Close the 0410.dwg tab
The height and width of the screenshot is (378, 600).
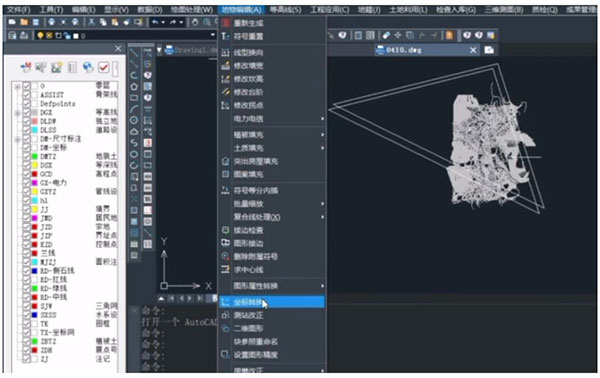(x=473, y=50)
